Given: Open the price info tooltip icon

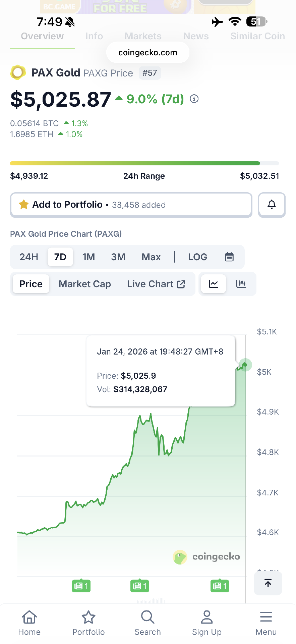Looking at the screenshot, I should (x=194, y=99).
